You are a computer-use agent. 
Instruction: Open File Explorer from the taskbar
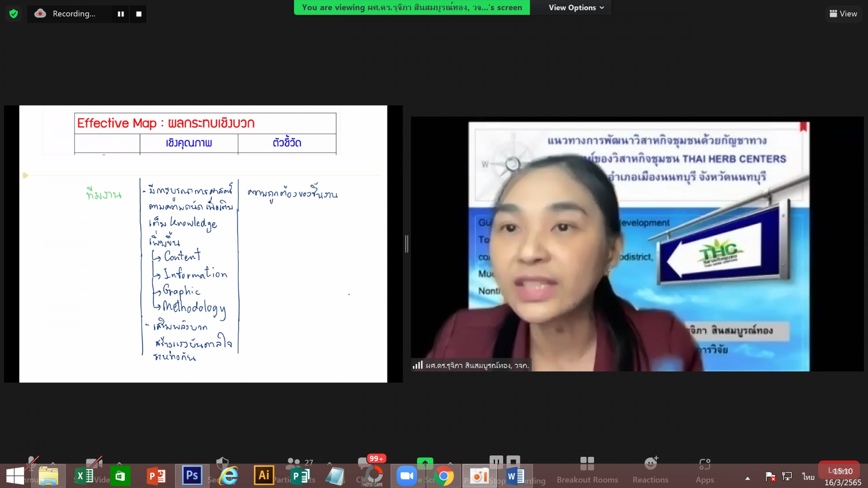48,476
